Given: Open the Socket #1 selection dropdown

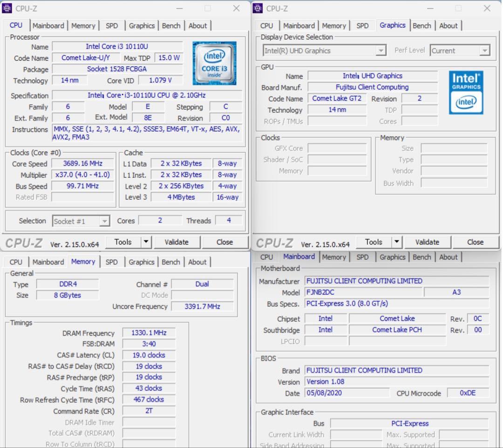Looking at the screenshot, I should point(81,221).
